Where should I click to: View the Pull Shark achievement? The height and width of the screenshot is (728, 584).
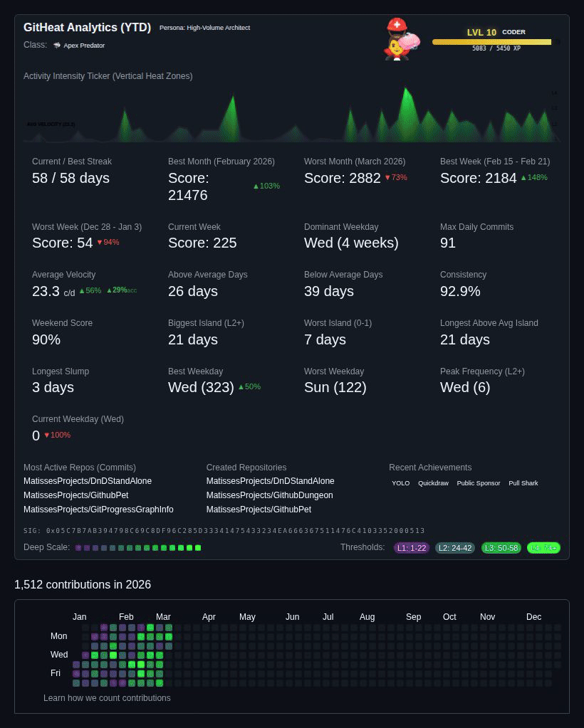(x=523, y=483)
